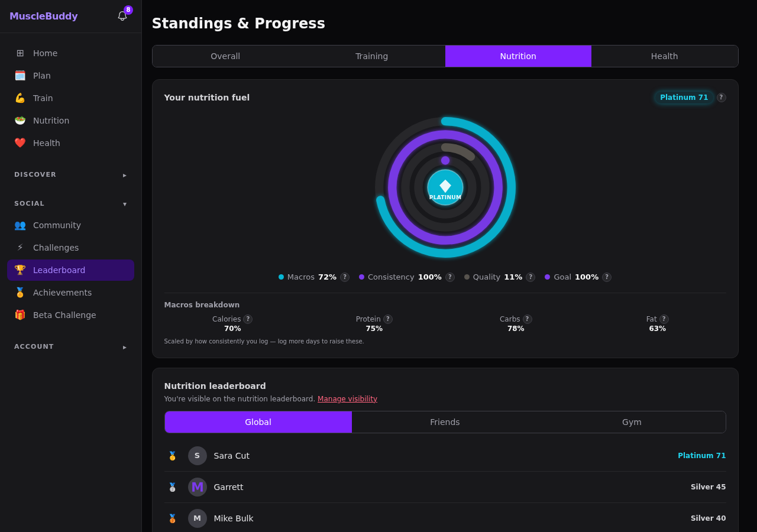Click the Platinum 71 tier badge
The width and height of the screenshot is (757, 532).
[x=684, y=98]
